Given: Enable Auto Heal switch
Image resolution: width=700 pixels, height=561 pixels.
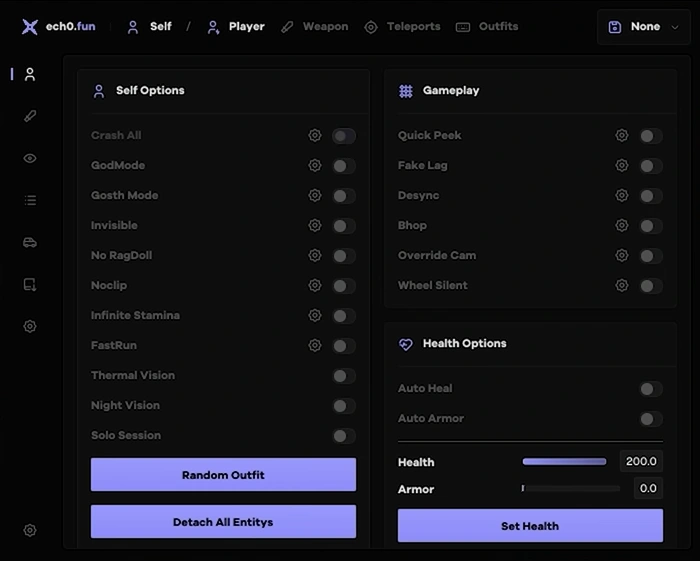Looking at the screenshot, I should click(651, 389).
